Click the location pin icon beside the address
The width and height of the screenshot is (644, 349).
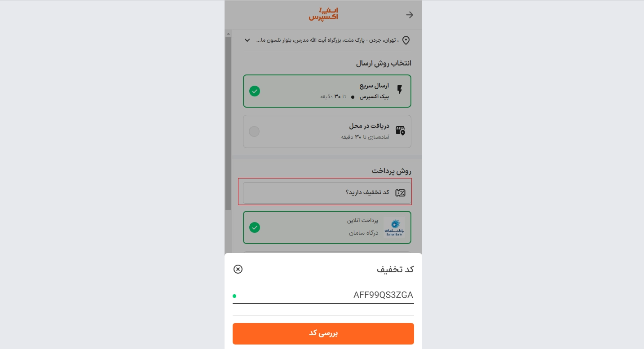pos(406,40)
